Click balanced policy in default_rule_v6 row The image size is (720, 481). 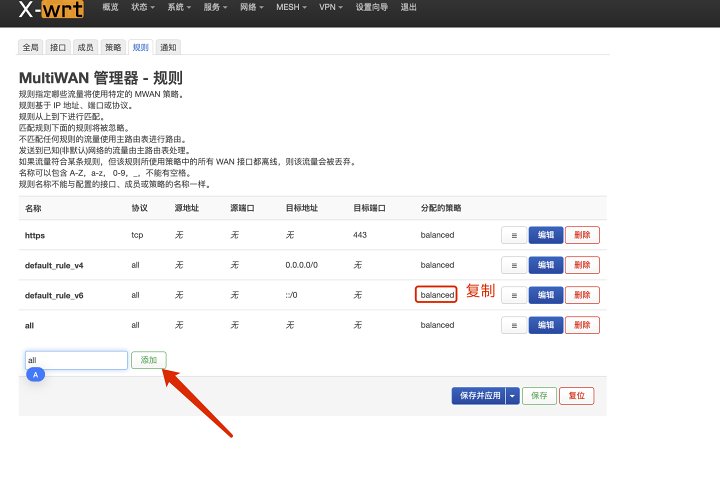coord(437,295)
